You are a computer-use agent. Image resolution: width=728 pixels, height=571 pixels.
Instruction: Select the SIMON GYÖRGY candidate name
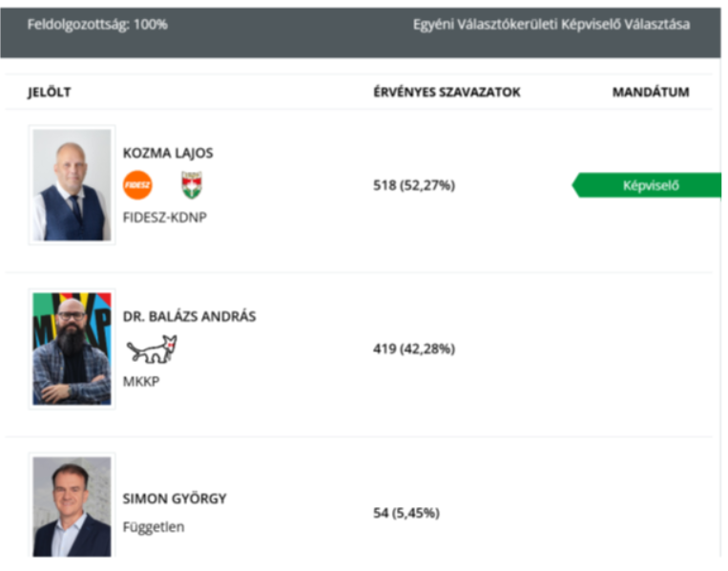pos(175,498)
